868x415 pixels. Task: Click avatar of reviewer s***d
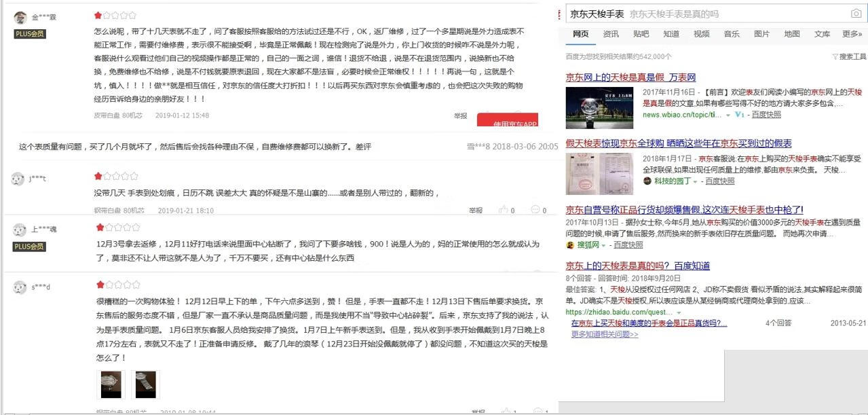(x=20, y=287)
